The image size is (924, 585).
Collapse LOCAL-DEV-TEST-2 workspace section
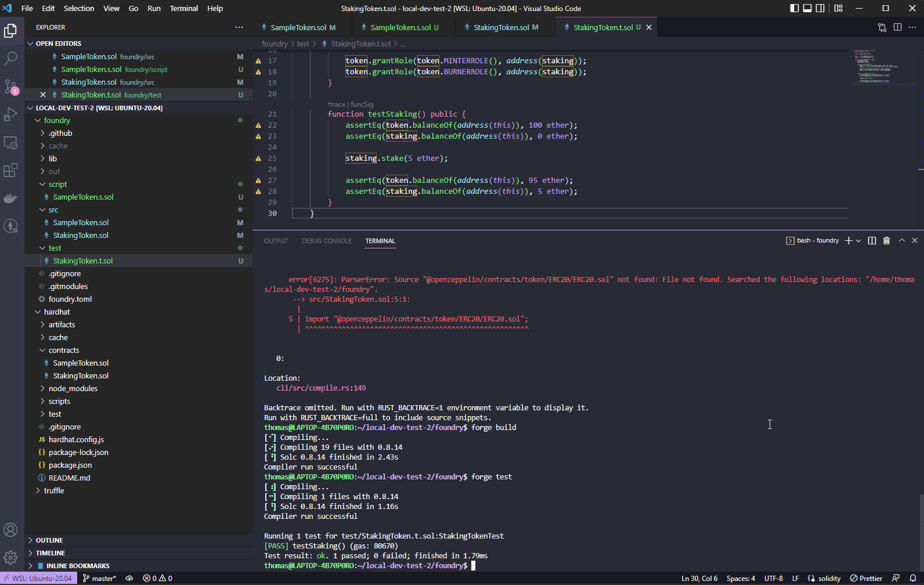coord(138,107)
